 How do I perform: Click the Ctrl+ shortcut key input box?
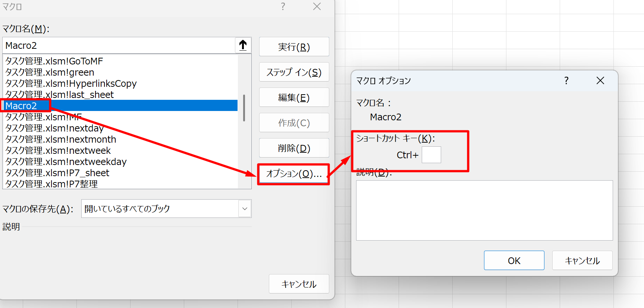[x=431, y=155]
